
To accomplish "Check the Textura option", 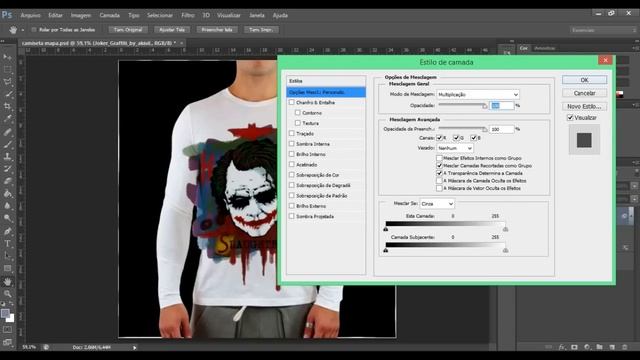I will pos(298,123).
